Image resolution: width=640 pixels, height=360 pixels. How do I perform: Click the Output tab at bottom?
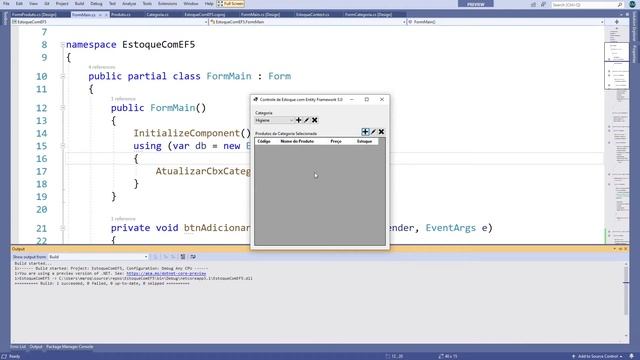click(36, 347)
